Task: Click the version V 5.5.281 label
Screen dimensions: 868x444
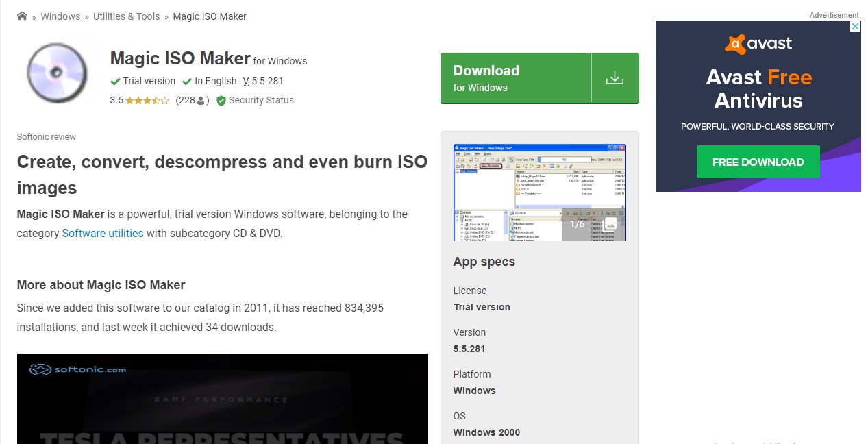Action: 263,81
